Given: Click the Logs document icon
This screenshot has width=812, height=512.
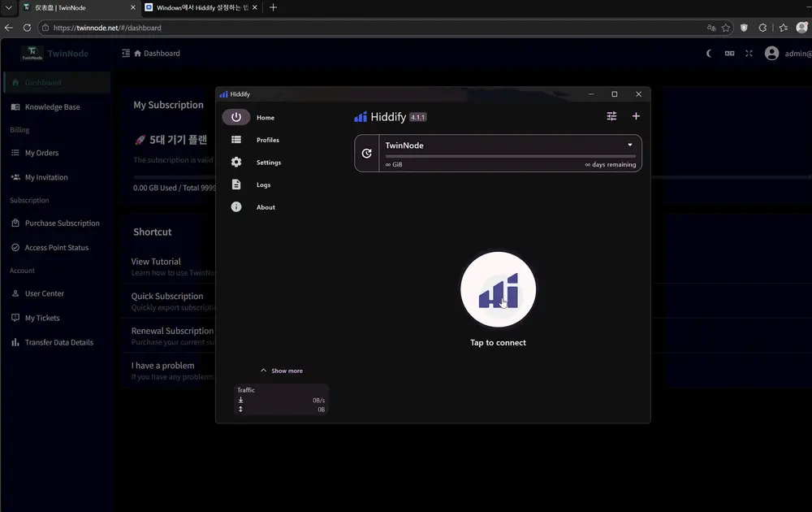Looking at the screenshot, I should click(x=236, y=184).
